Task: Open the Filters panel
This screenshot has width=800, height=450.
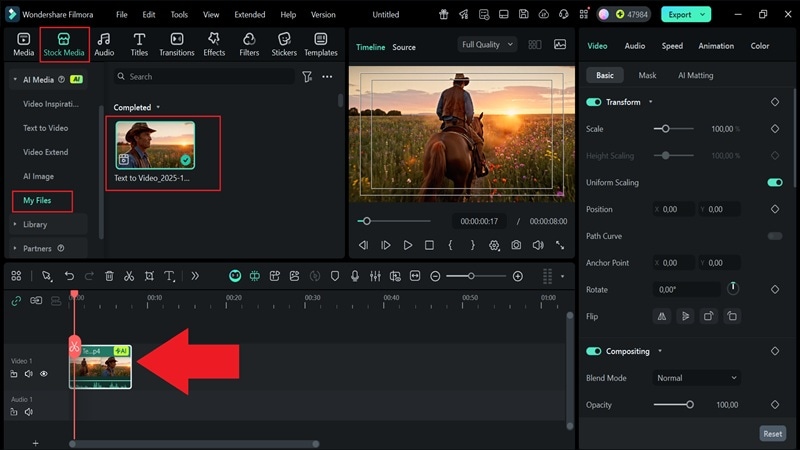Action: click(x=249, y=44)
